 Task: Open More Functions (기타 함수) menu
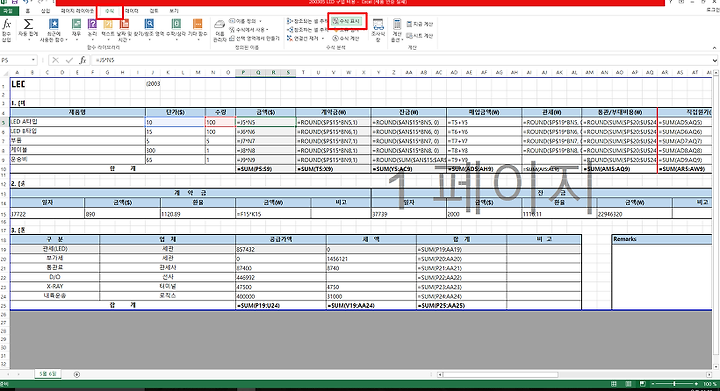197,30
